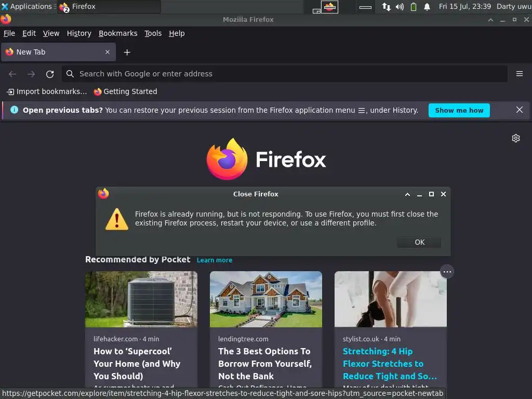Open the house image article thumbnail

point(265,299)
